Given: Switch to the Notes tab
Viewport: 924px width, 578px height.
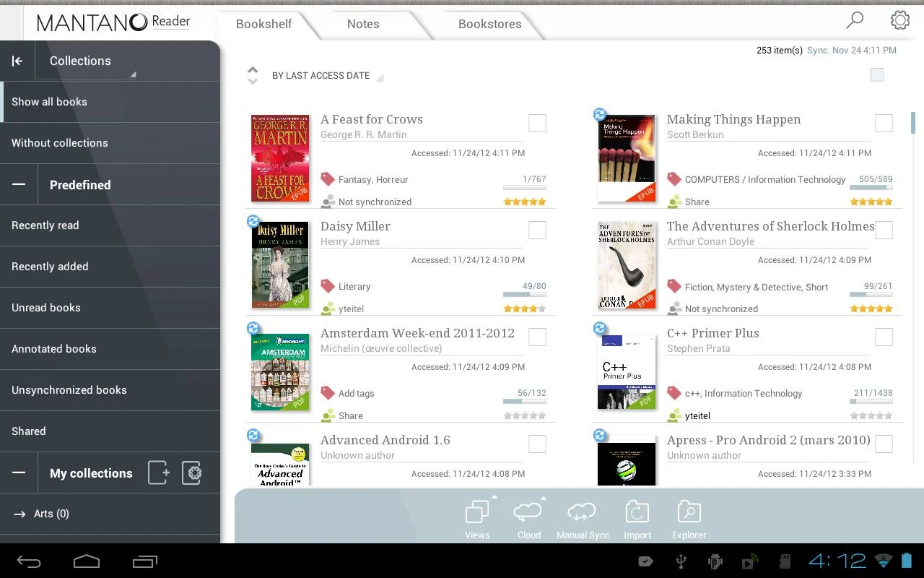Looking at the screenshot, I should (363, 24).
